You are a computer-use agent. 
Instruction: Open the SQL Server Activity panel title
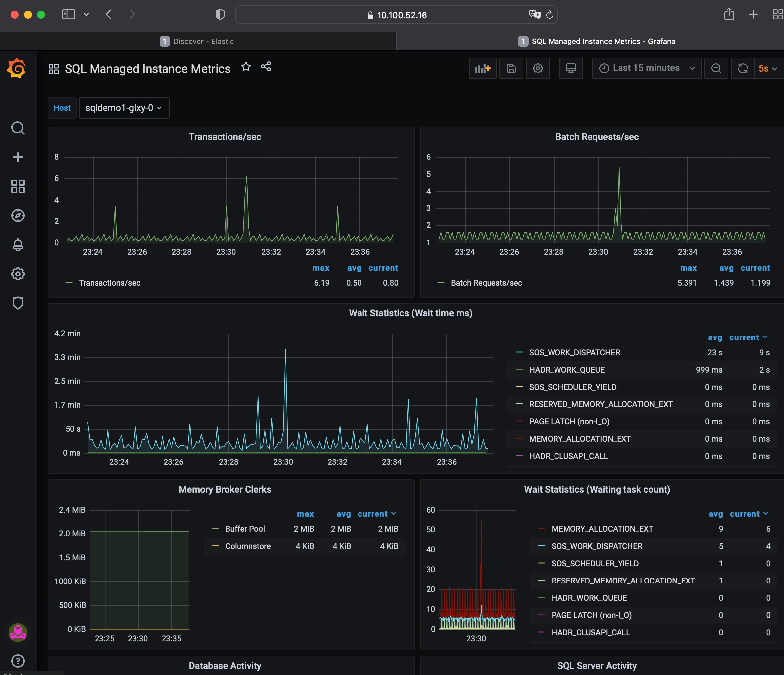pos(597,665)
